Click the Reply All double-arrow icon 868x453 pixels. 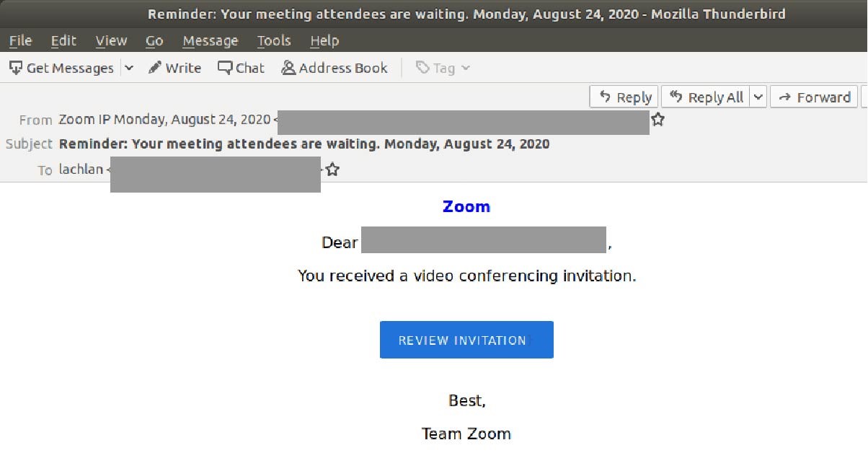[x=676, y=96]
